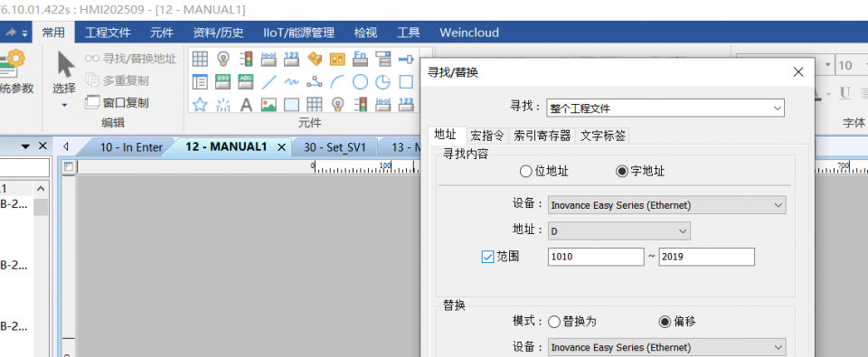The image size is (868, 357).
Task: Open the 30 - Set_SV1 window tab
Action: [335, 147]
